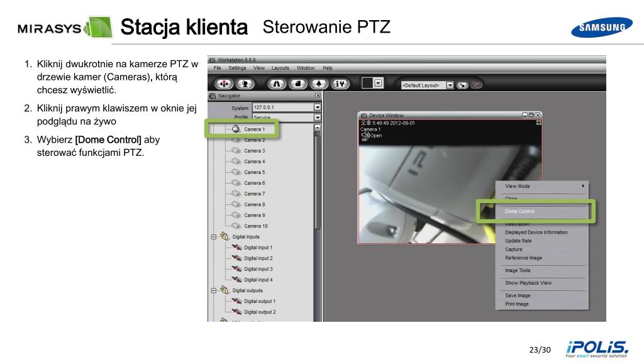
Task: Click the camera icon beside Camera 10
Action: [x=236, y=226]
